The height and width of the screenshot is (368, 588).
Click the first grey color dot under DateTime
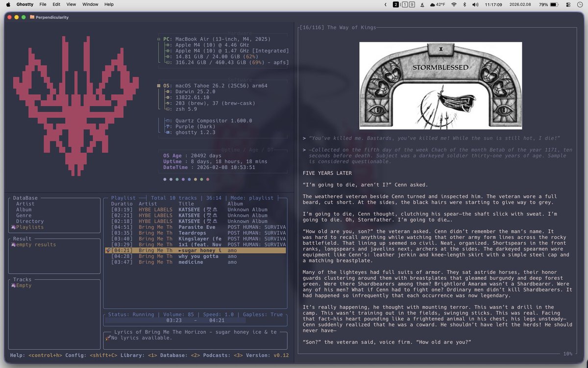[165, 179]
